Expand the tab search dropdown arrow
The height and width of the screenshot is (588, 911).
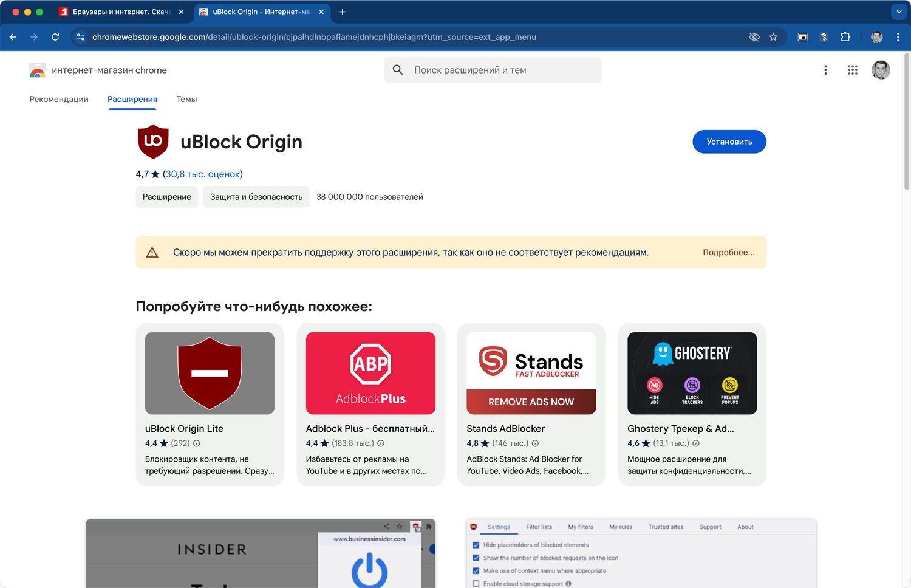coord(899,12)
